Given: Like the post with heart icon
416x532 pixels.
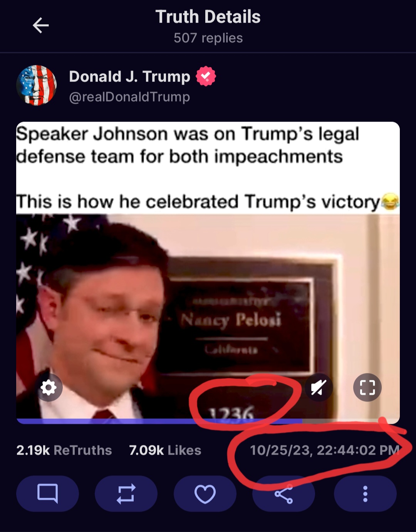Looking at the screenshot, I should (x=205, y=494).
